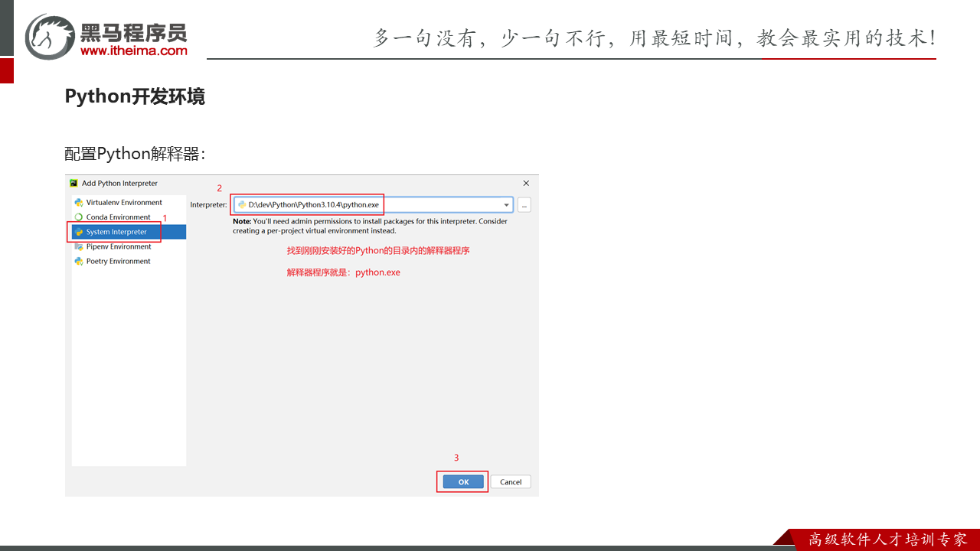This screenshot has width=980, height=551.
Task: Click the Python icon inside the interpreter field
Action: point(242,205)
